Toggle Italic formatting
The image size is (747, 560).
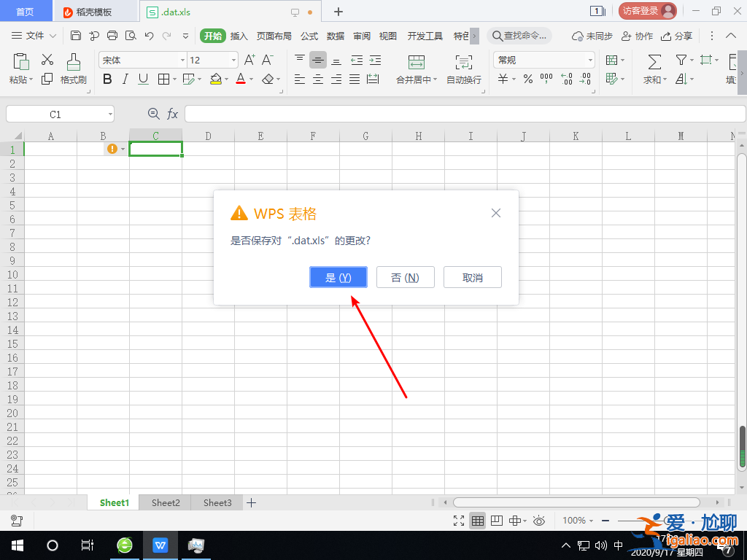125,79
